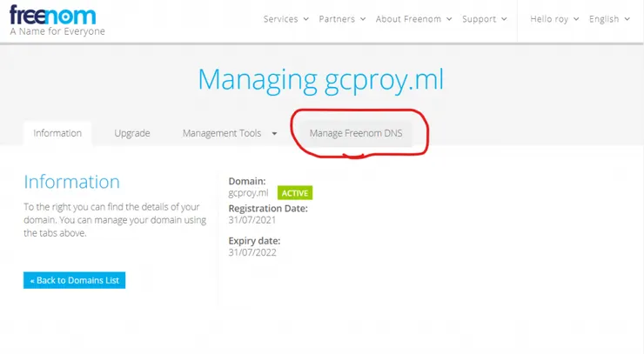Switch to the Upgrade tab
Screen dimensions: 644x354
point(132,133)
